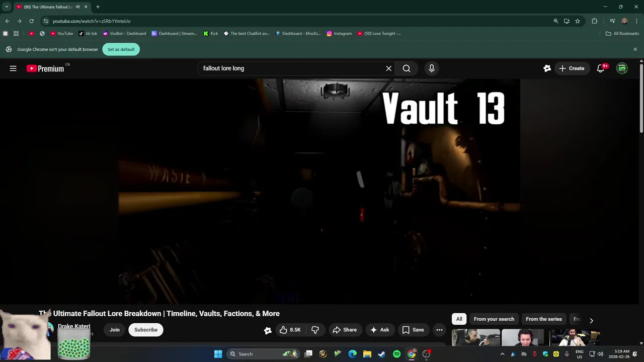
Task: Open Dashboard | Stream... bookmark
Action: point(175,34)
